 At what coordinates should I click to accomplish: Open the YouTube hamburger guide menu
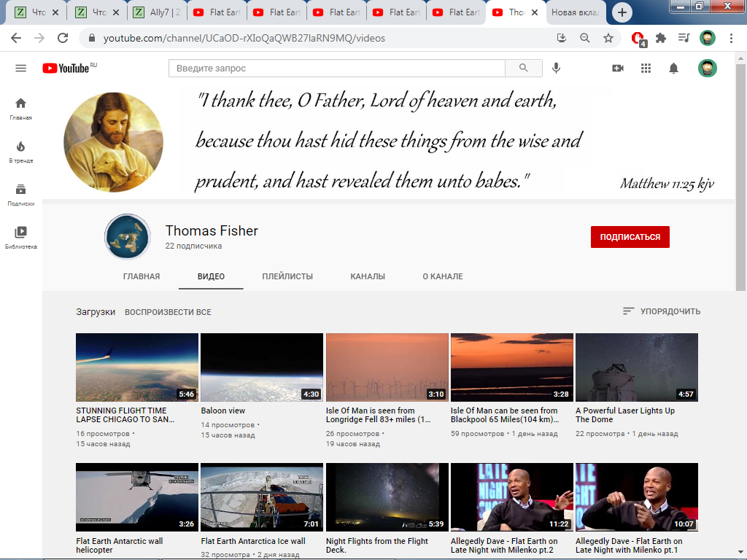(20, 68)
